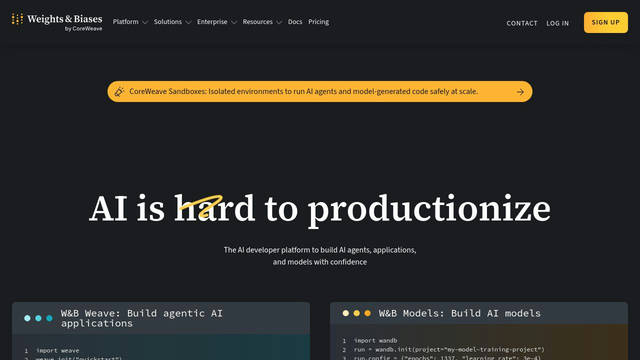Viewport: 640px width, 360px height.
Task: Open the CoreWeave Sandboxes announcement text
Action: point(304,91)
